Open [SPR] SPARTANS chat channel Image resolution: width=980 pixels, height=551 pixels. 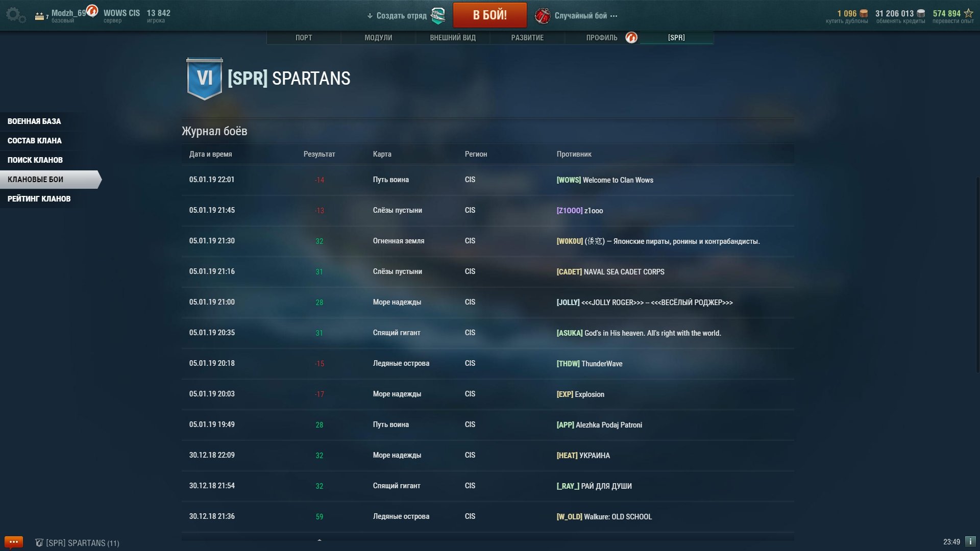[x=82, y=543]
